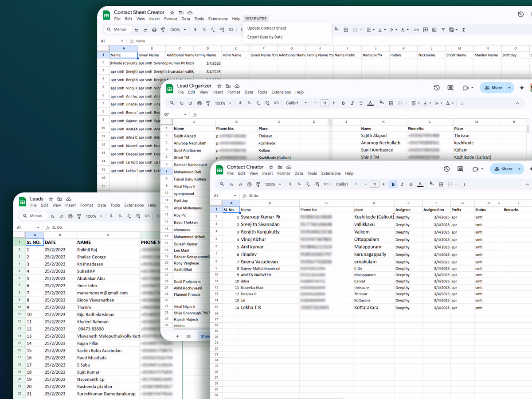532x399 pixels.
Task: Click paint format icon in Leads toolbar
Action: (x=78, y=216)
